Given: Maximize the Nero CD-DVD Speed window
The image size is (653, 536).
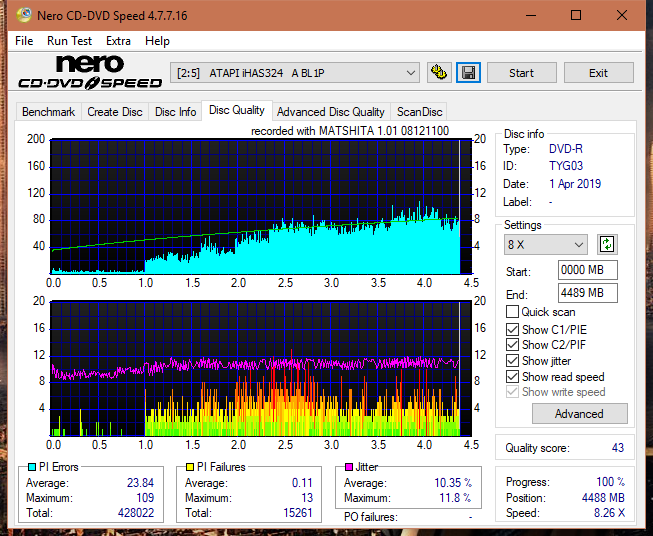Looking at the screenshot, I should click(576, 15).
